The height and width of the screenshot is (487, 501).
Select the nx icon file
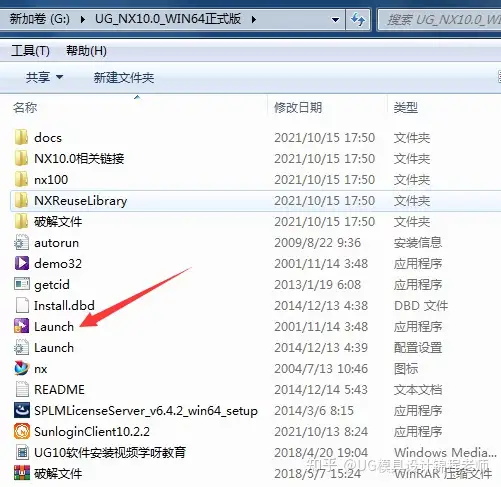point(21,368)
